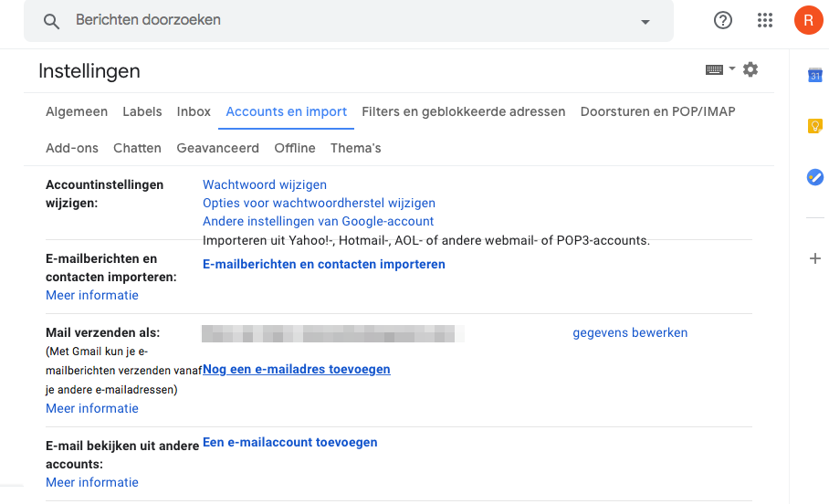Image resolution: width=829 pixels, height=504 pixels.
Task: Select the Thema's tab
Action: pos(356,148)
